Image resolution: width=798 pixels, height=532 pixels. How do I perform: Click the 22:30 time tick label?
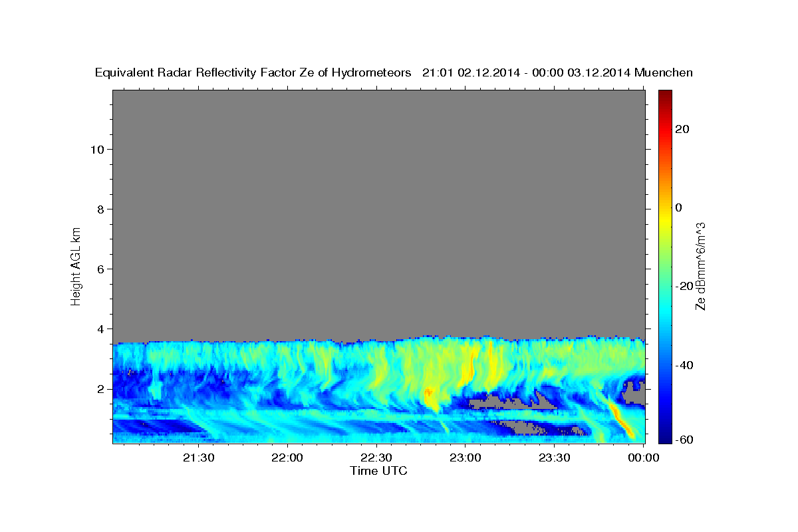click(x=377, y=458)
